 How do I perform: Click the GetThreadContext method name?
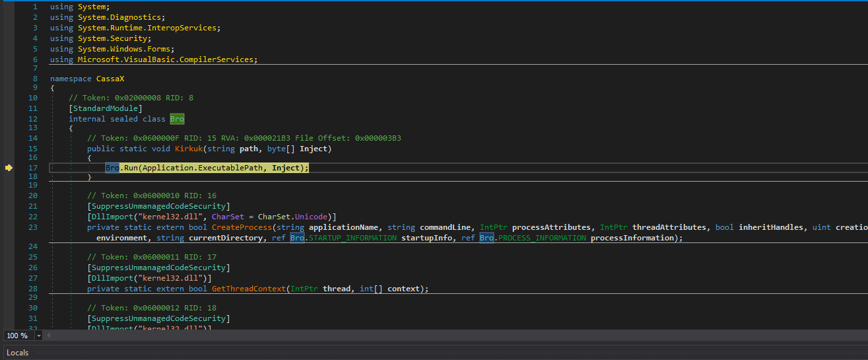coord(249,289)
